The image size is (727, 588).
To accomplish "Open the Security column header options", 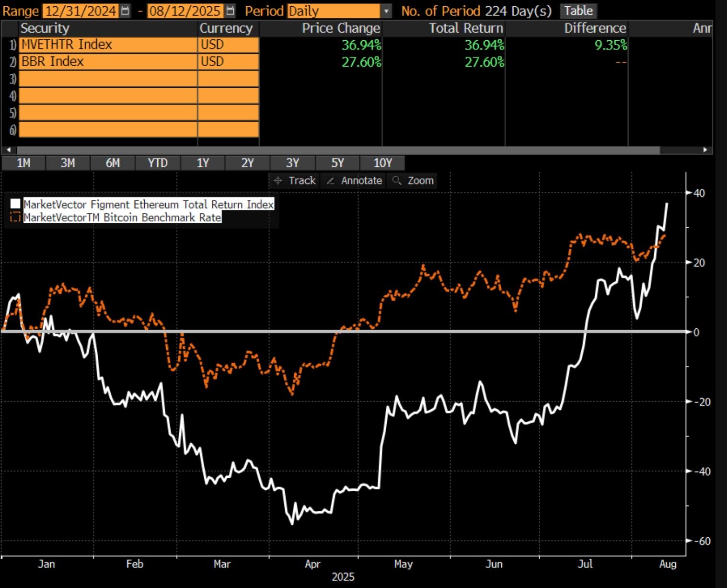I will point(46,28).
